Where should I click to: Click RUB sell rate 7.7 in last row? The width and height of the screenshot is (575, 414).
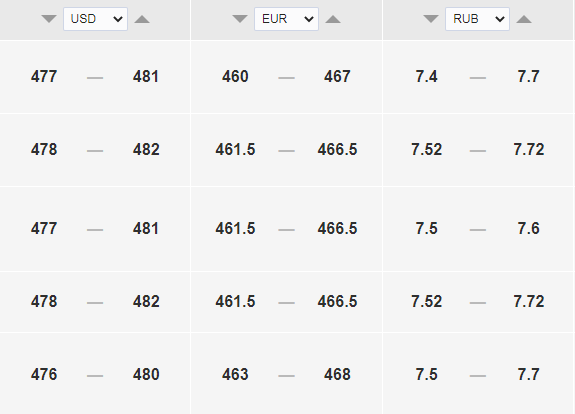coord(528,374)
